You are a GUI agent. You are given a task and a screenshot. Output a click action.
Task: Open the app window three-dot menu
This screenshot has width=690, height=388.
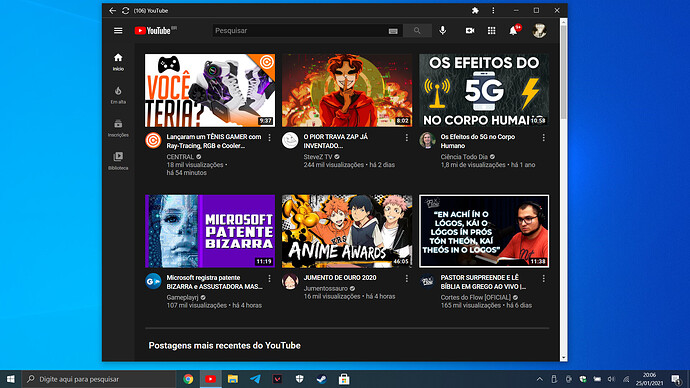493,11
